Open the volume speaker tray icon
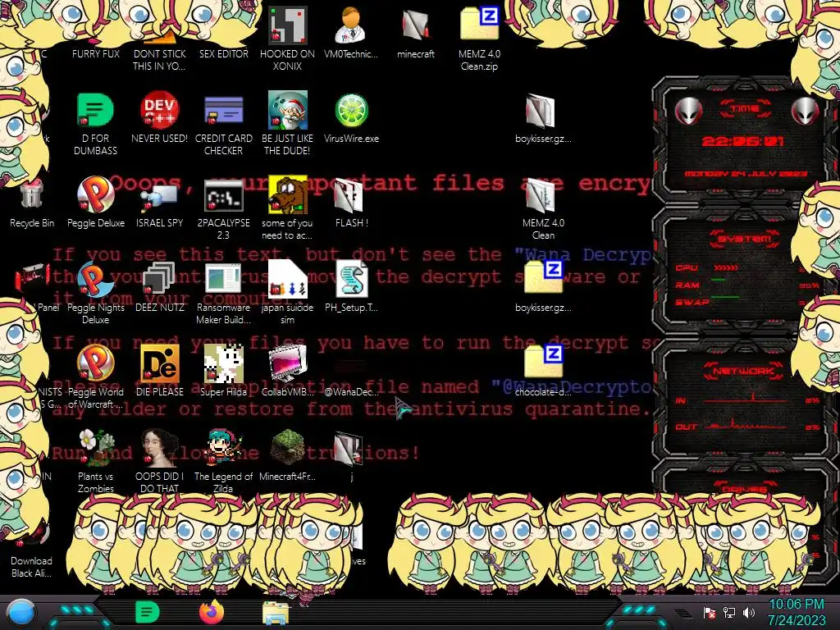The width and height of the screenshot is (840, 630). [749, 612]
